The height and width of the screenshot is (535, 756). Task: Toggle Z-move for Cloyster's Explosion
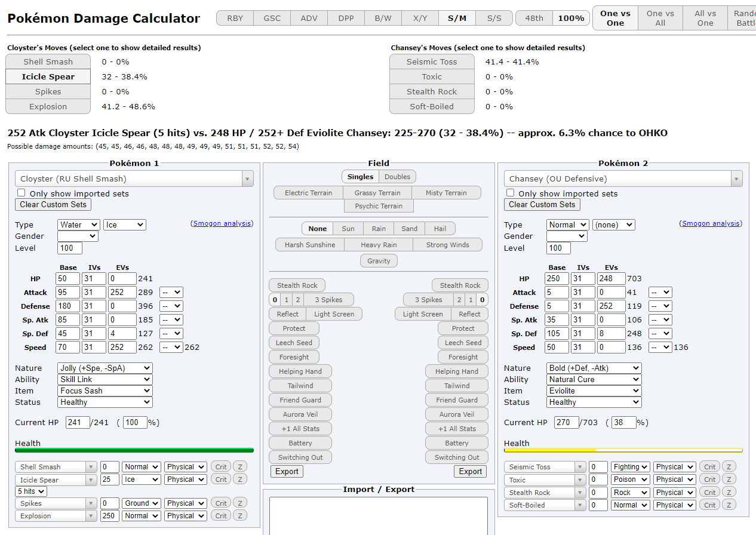tap(239, 516)
